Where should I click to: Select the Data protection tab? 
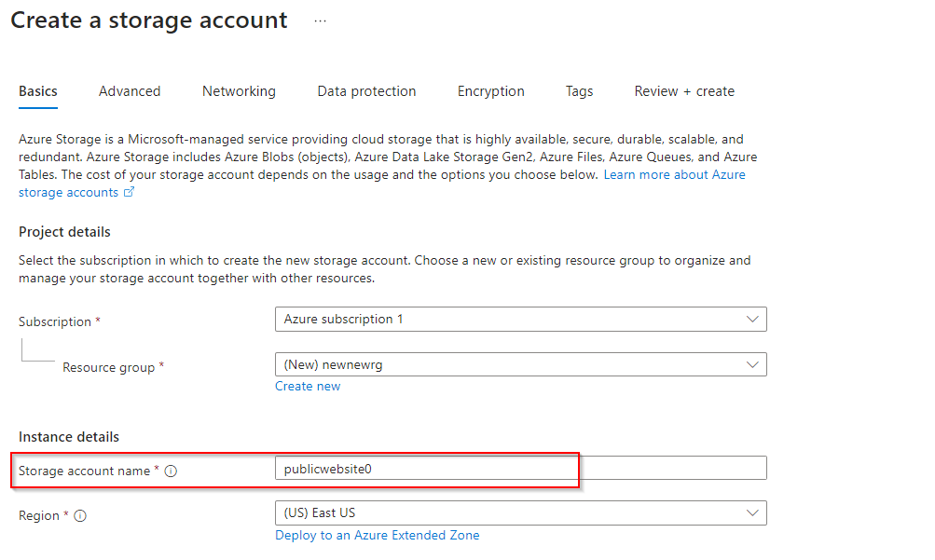coord(366,91)
